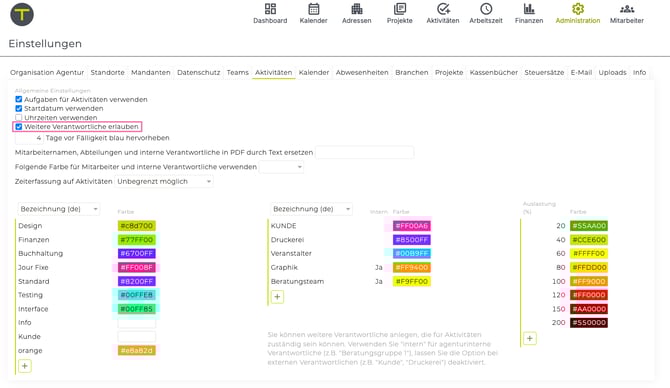
Task: Open Abwesenheiten tab
Action: (x=362, y=73)
